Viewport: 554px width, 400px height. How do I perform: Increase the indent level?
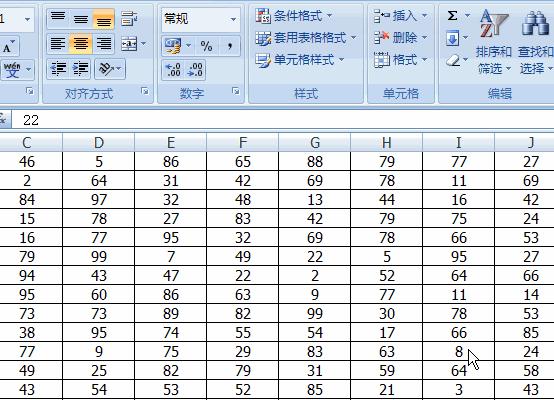[81, 69]
